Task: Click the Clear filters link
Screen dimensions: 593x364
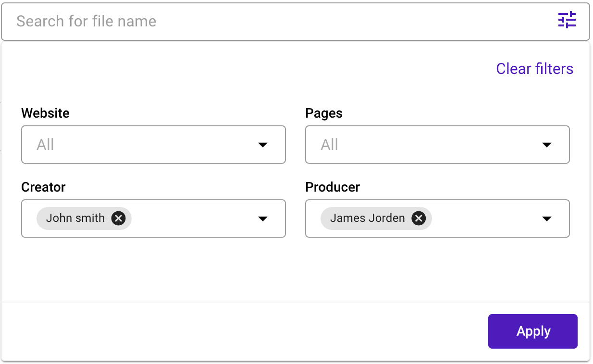Action: tap(534, 69)
